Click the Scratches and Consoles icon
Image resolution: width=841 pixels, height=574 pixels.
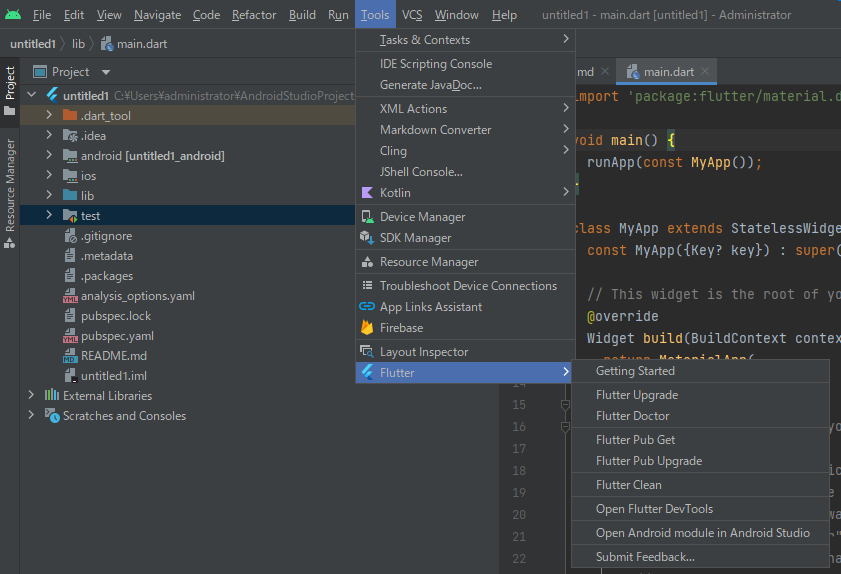(x=52, y=415)
